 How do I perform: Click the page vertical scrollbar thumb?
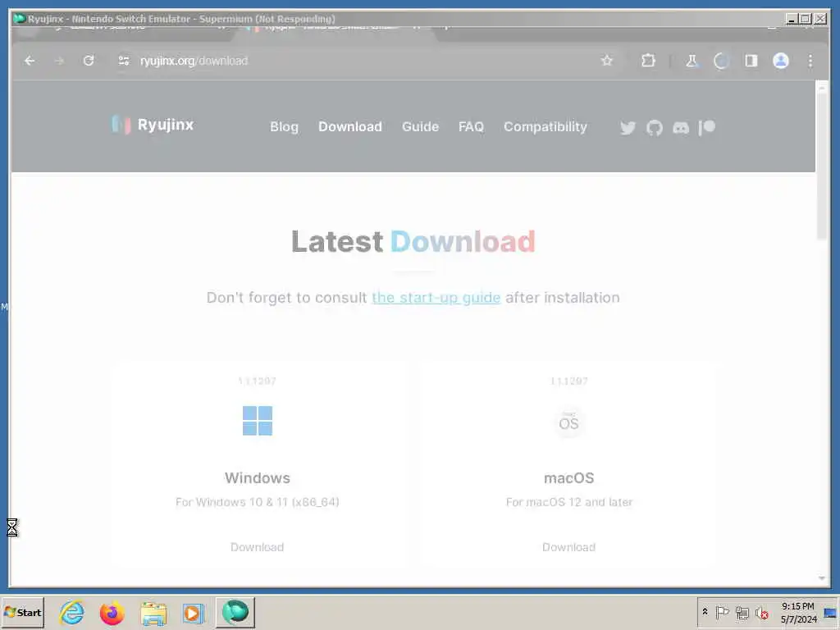(x=822, y=166)
